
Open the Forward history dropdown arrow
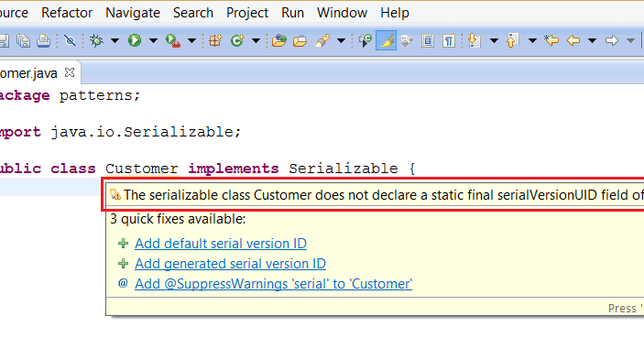pos(630,40)
